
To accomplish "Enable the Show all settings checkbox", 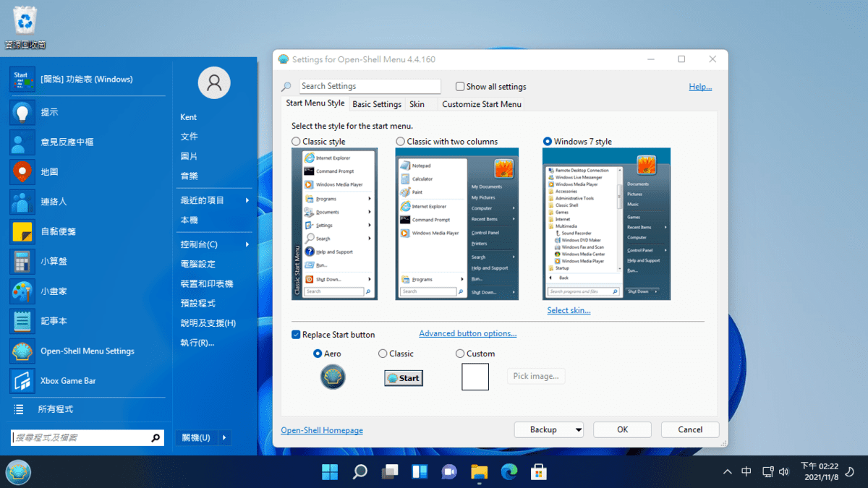I will [x=460, y=86].
